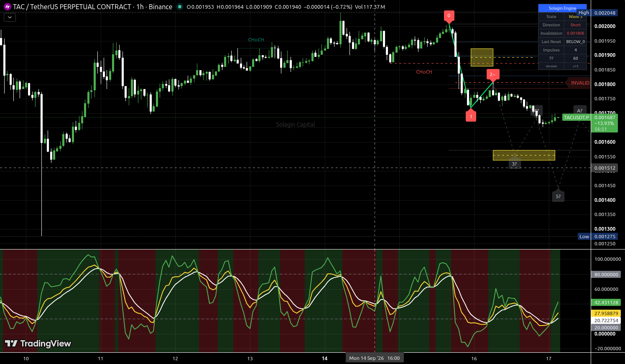Click the "Direction" row label in the table
625x364 pixels.
(x=551, y=25)
